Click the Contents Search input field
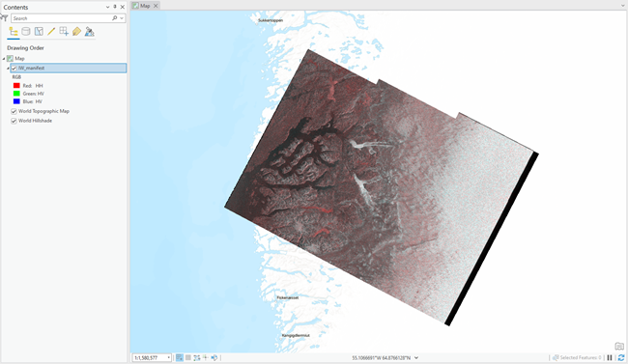This screenshot has height=364, width=628. point(62,18)
